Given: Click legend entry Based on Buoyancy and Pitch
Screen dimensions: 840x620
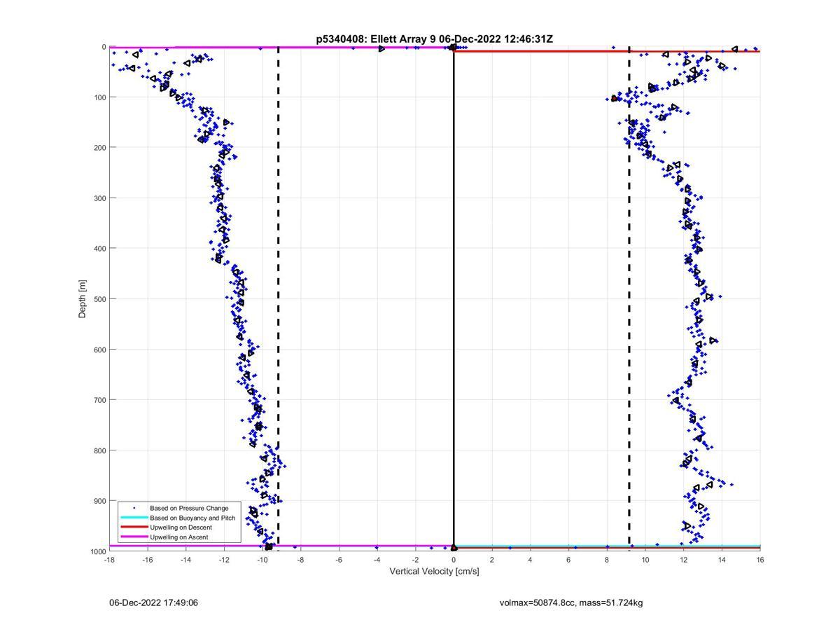Looking at the screenshot, I should tap(192, 518).
